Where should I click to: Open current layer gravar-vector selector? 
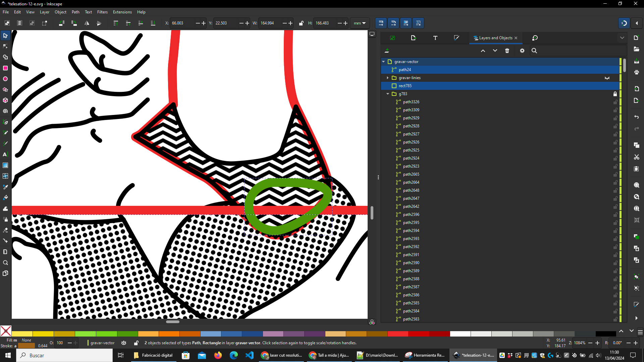[x=102, y=343]
